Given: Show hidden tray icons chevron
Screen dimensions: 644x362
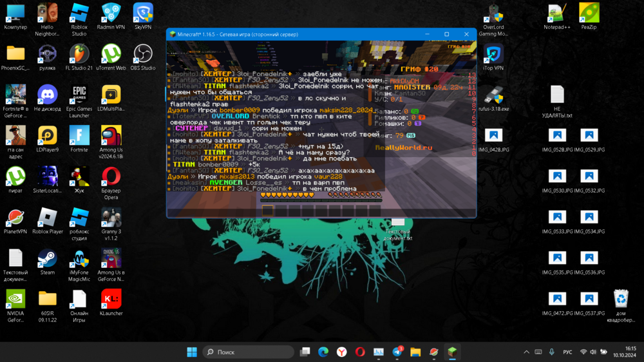Looking at the screenshot, I should (x=526, y=352).
